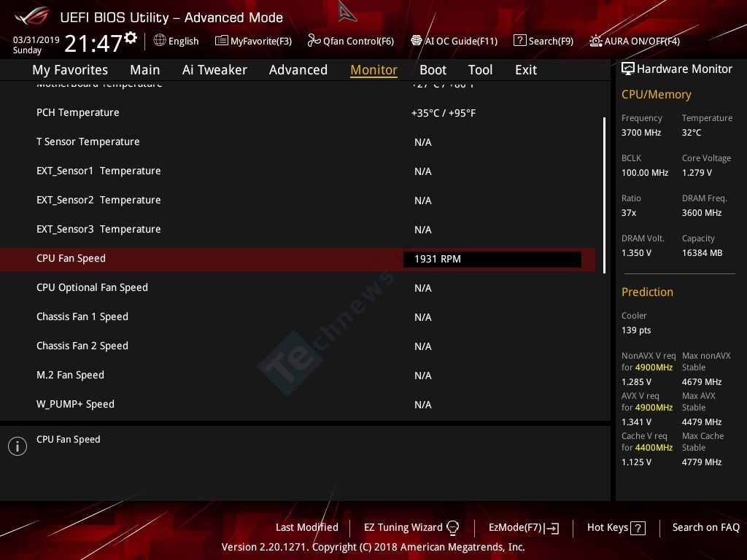Click the 1931 RPM value field
The width and height of the screenshot is (747, 560).
click(x=492, y=259)
